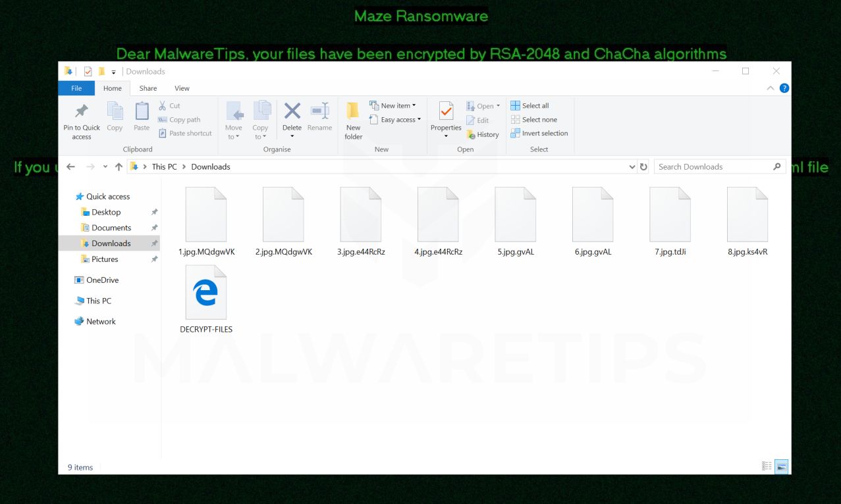Open the Properties checkmark icon
This screenshot has width=841, height=504.
446,111
